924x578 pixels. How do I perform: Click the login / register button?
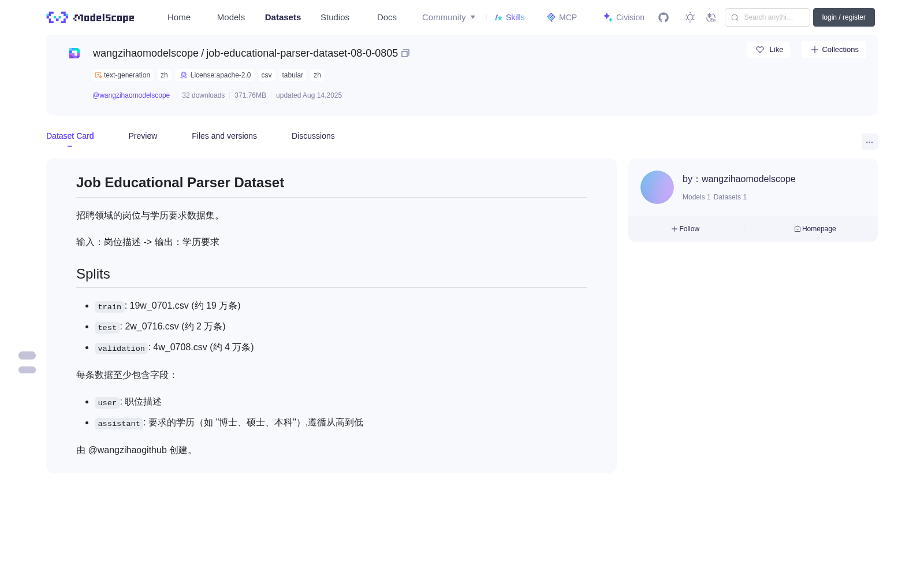pos(844,17)
